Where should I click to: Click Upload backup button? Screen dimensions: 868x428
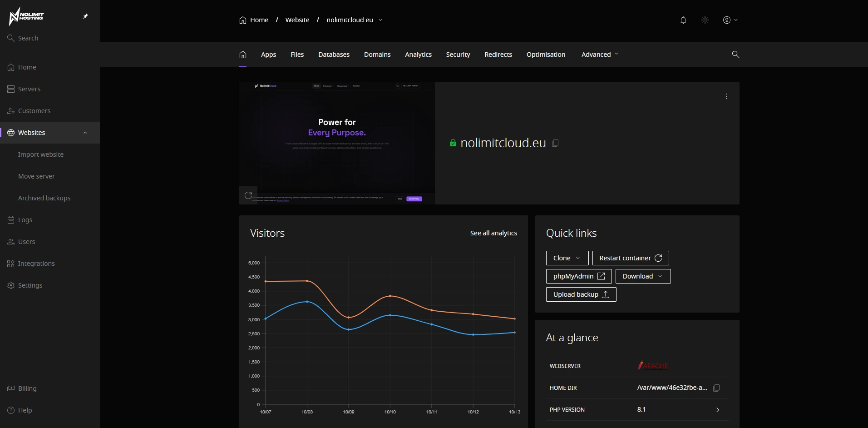581,294
